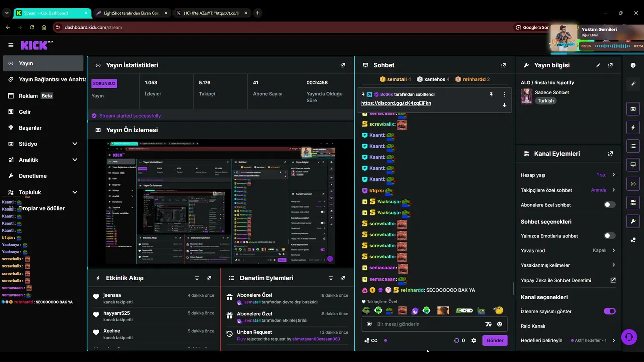Reload the page in browser toolbar

(32, 27)
